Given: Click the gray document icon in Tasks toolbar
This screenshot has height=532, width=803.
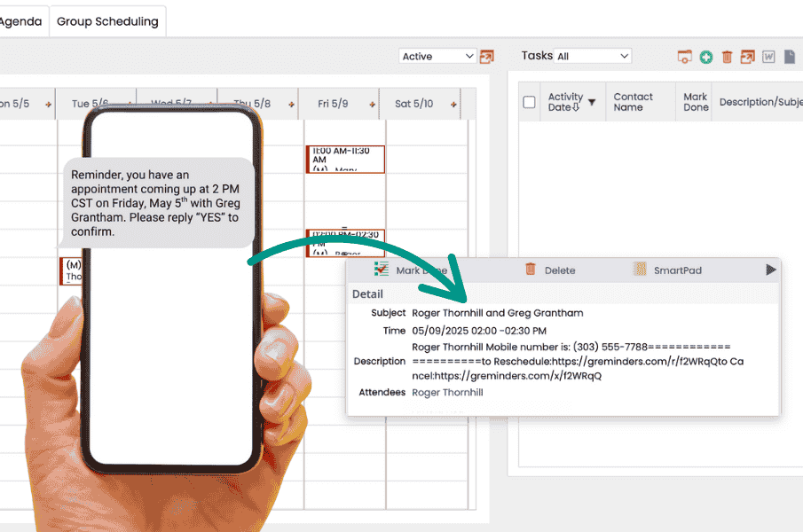Looking at the screenshot, I should point(789,57).
